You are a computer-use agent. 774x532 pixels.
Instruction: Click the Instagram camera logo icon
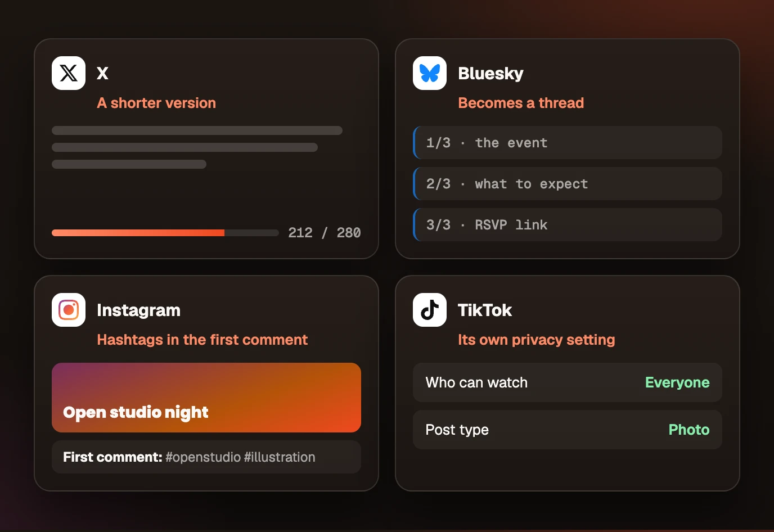point(69,310)
